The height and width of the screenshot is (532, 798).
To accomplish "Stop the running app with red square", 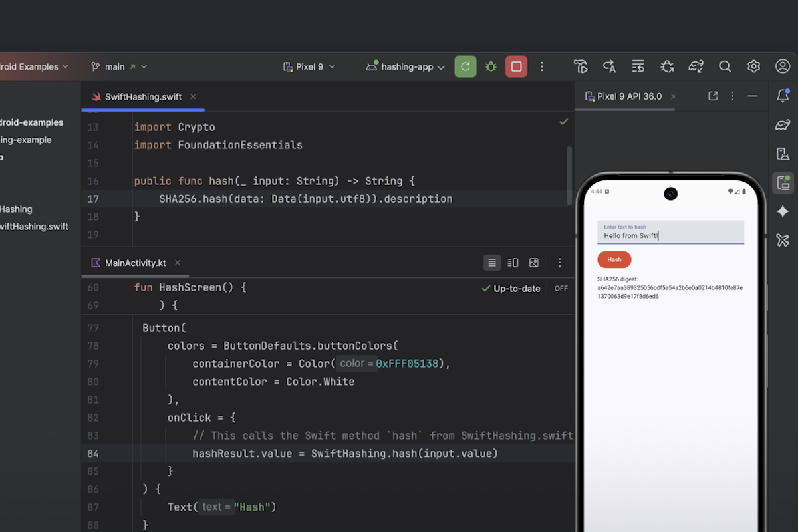I will (516, 66).
